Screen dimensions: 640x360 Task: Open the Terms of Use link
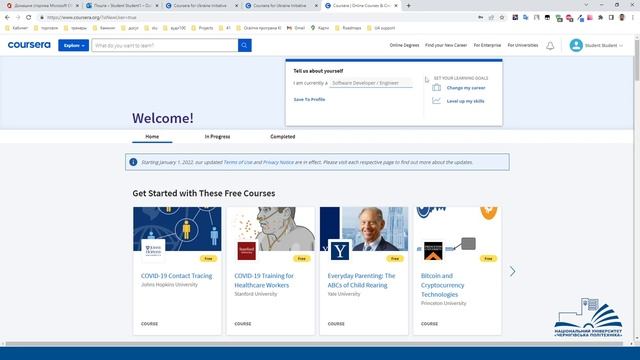pyautogui.click(x=238, y=162)
